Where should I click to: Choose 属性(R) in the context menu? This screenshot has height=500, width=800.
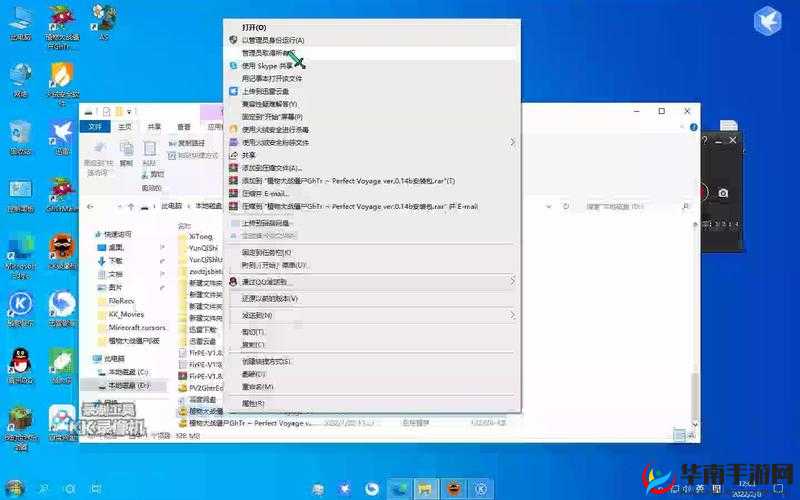click(253, 403)
